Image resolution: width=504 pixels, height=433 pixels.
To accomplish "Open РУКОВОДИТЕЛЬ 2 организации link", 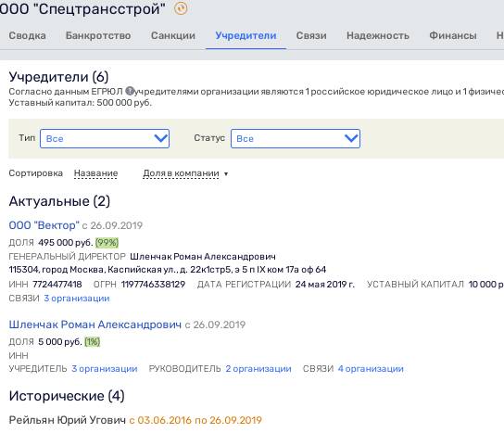I will pos(258,369).
